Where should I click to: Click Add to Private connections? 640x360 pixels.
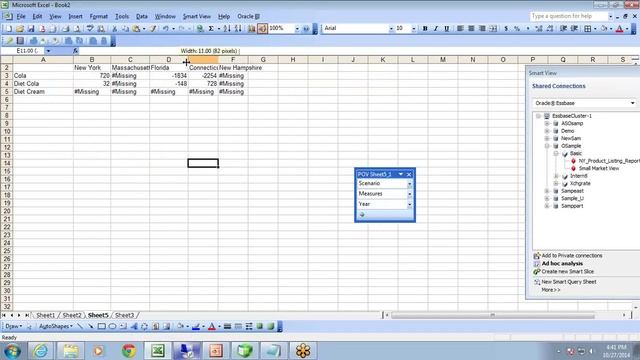click(x=572, y=256)
